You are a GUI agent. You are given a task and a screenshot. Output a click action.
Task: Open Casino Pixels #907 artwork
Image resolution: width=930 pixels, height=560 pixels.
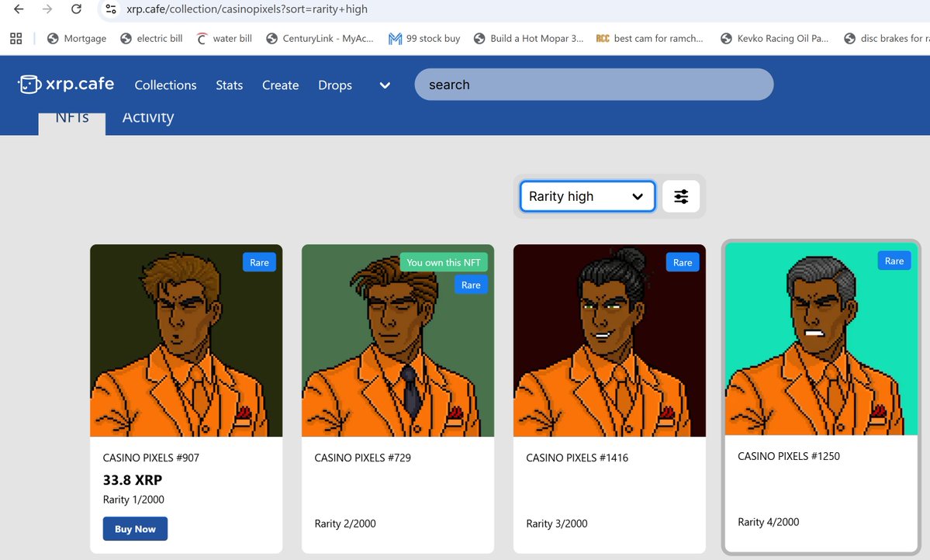coord(186,340)
